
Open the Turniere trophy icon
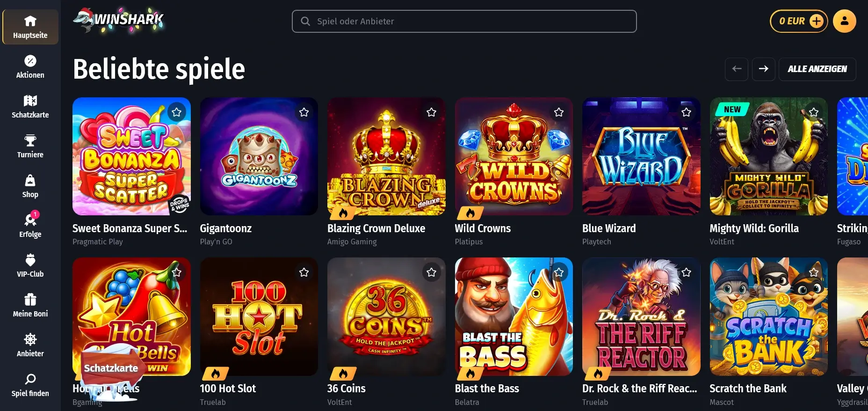[30, 146]
